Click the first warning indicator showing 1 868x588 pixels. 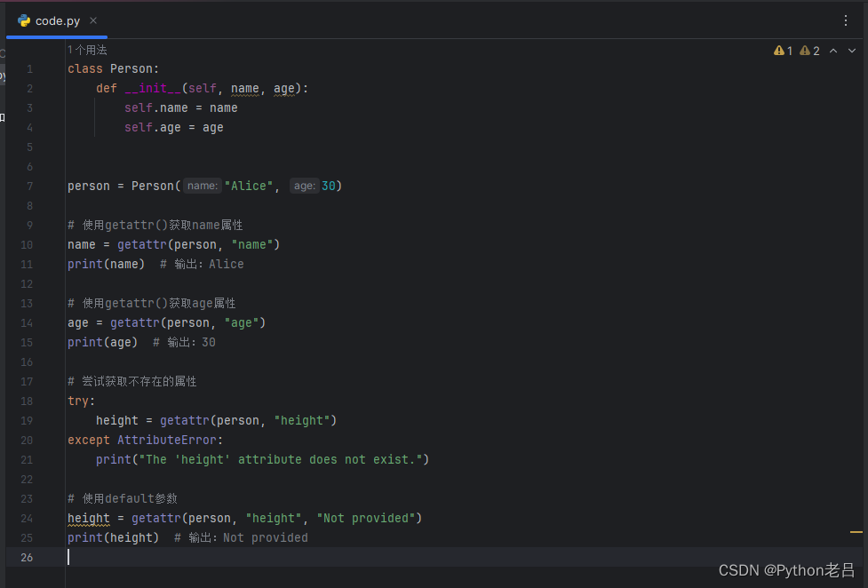point(783,51)
